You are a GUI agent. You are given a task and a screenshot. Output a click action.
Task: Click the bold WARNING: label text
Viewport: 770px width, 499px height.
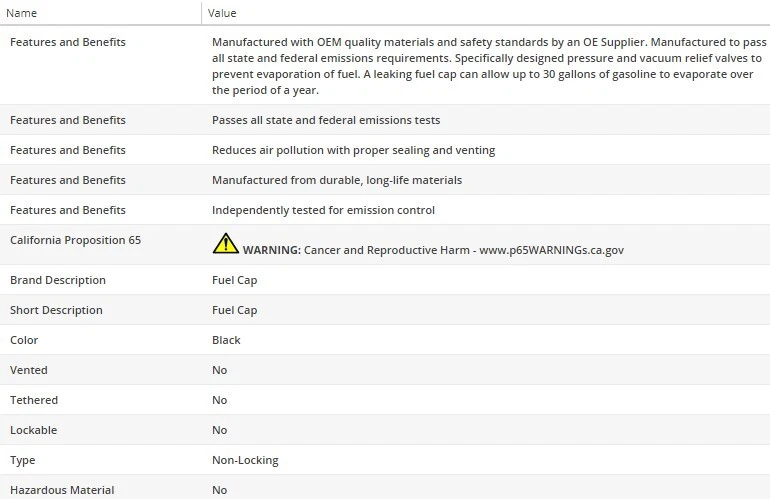click(x=271, y=250)
